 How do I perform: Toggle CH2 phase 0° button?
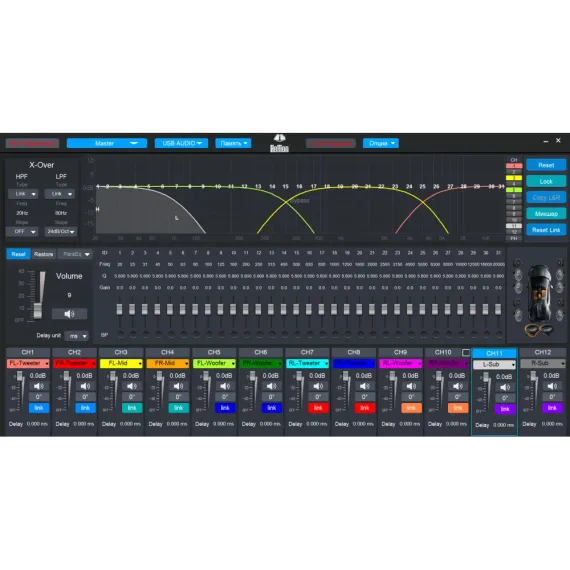(85, 397)
